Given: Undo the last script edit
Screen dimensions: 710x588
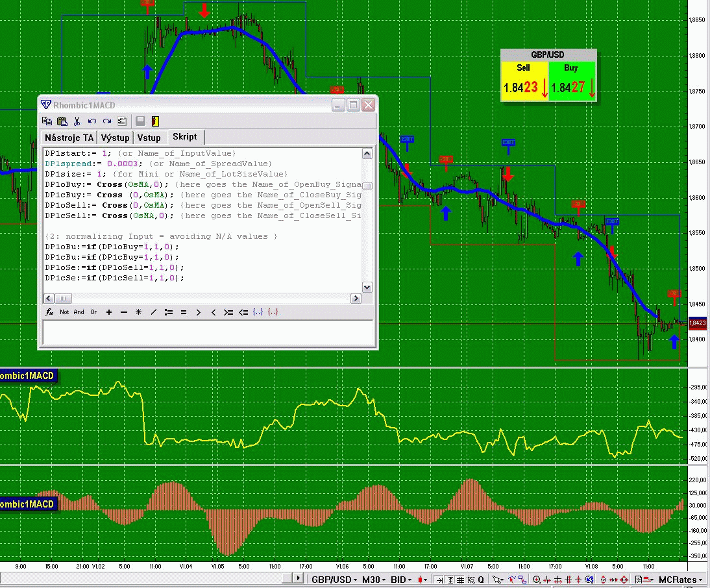Looking at the screenshot, I should (x=92, y=121).
